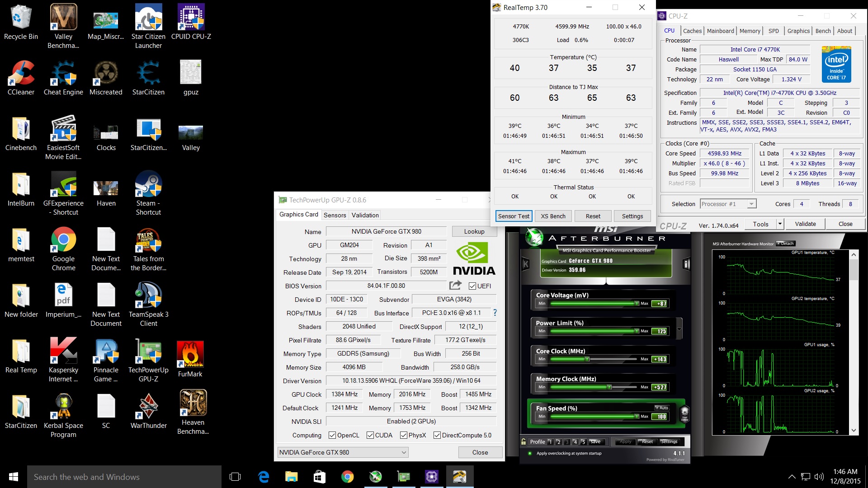Toggle Apply overclocking at system startup
This screenshot has width=868, height=488.
529,453
